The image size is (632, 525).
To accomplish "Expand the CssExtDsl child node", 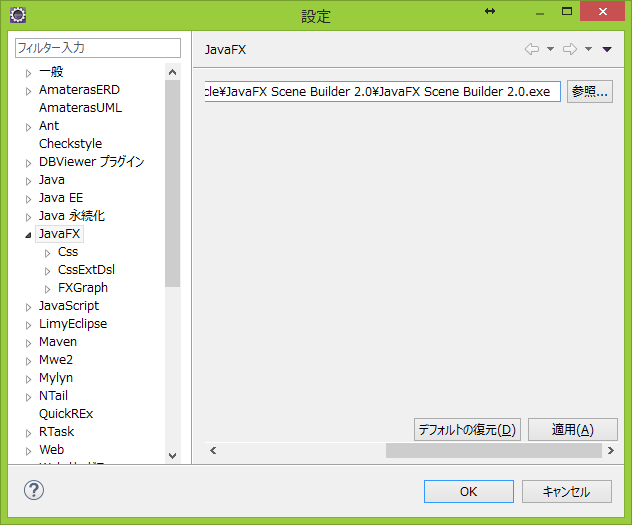I will pyautogui.click(x=47, y=271).
